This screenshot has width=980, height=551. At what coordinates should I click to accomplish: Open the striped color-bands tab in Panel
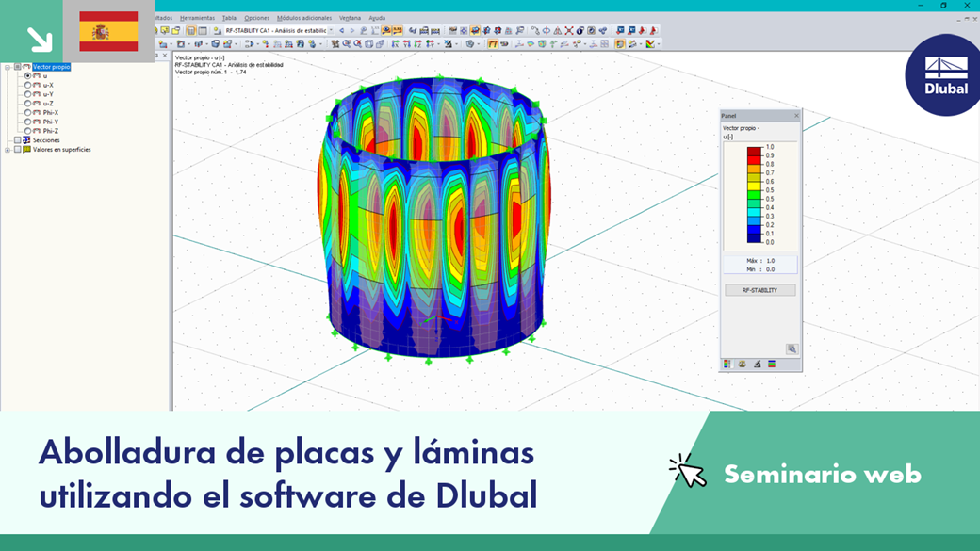(772, 364)
